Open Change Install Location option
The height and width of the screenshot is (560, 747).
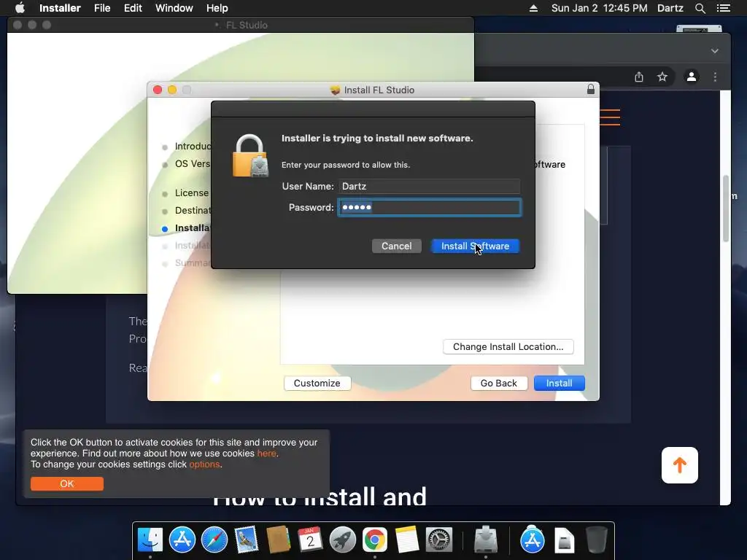508,346
